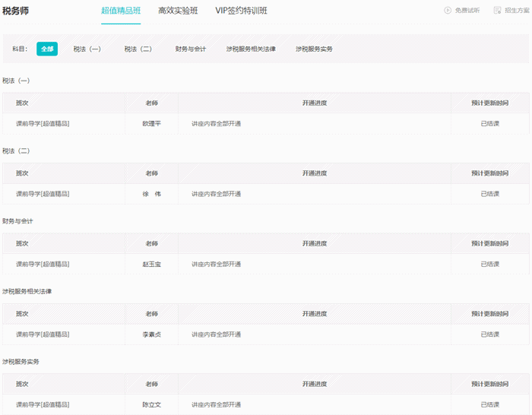Viewport: 532px width, 415px height.
Task: Filter subjects by 税法（二）
Action: [x=138, y=49]
